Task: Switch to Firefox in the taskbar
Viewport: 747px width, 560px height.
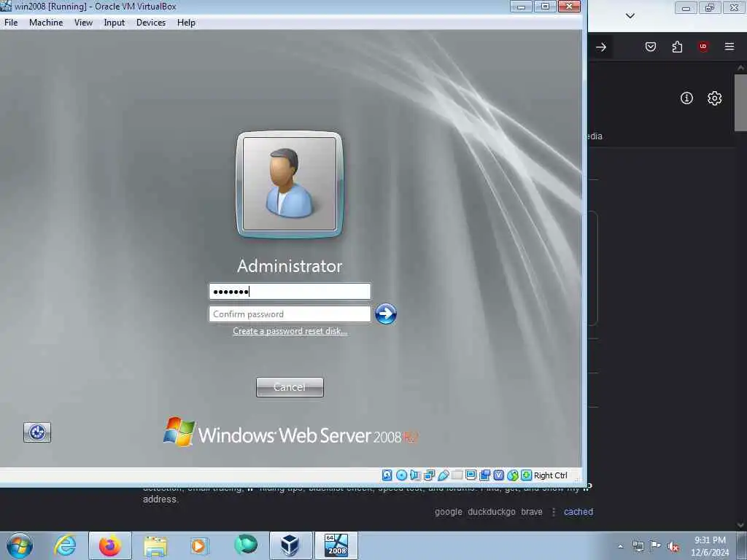Action: coord(110,545)
